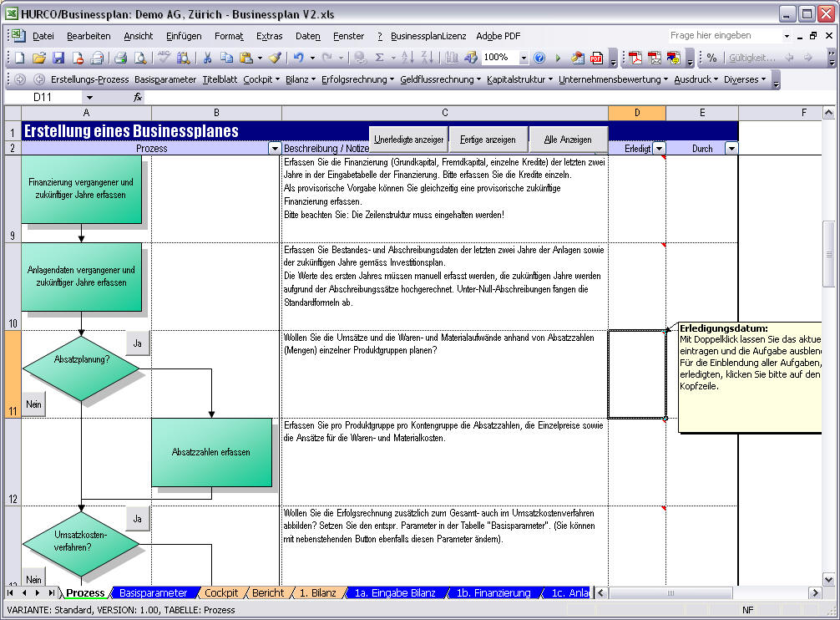Open the Extras menu
This screenshot has height=620, width=840.
[x=269, y=36]
